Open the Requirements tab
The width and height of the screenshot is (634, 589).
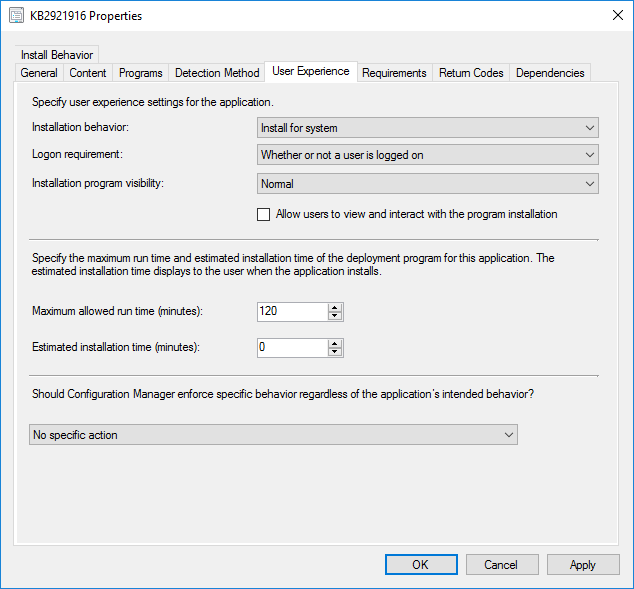tap(394, 73)
